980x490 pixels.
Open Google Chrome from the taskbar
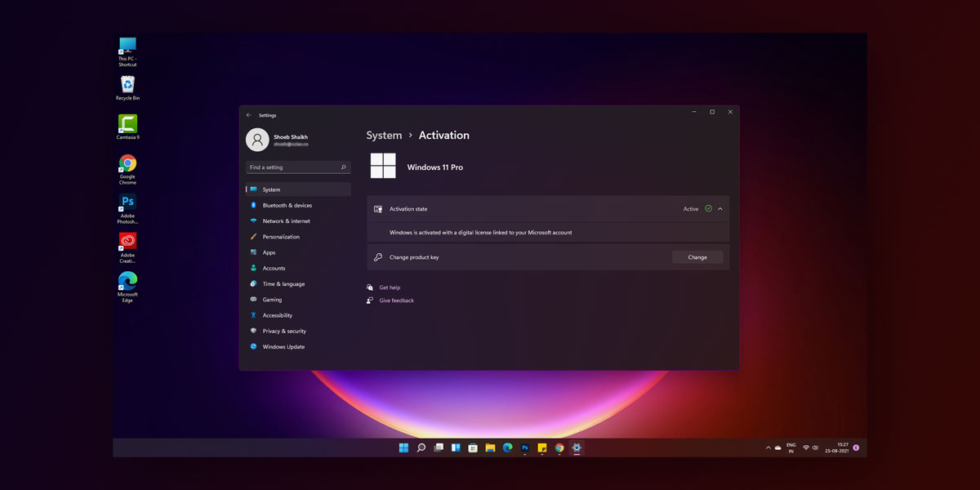(x=559, y=448)
